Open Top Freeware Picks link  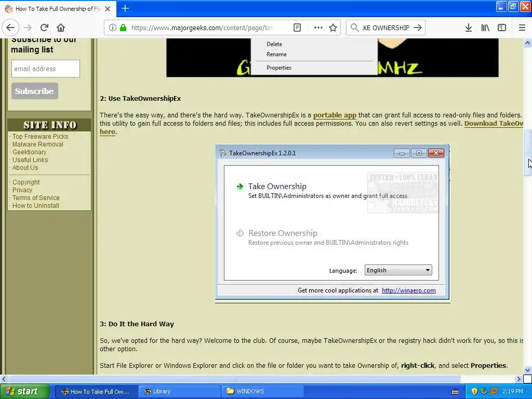click(40, 137)
